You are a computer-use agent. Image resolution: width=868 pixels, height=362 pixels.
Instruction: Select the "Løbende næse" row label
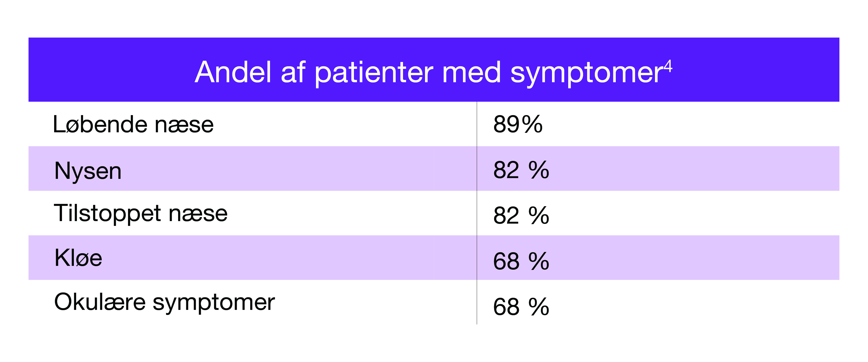click(133, 124)
